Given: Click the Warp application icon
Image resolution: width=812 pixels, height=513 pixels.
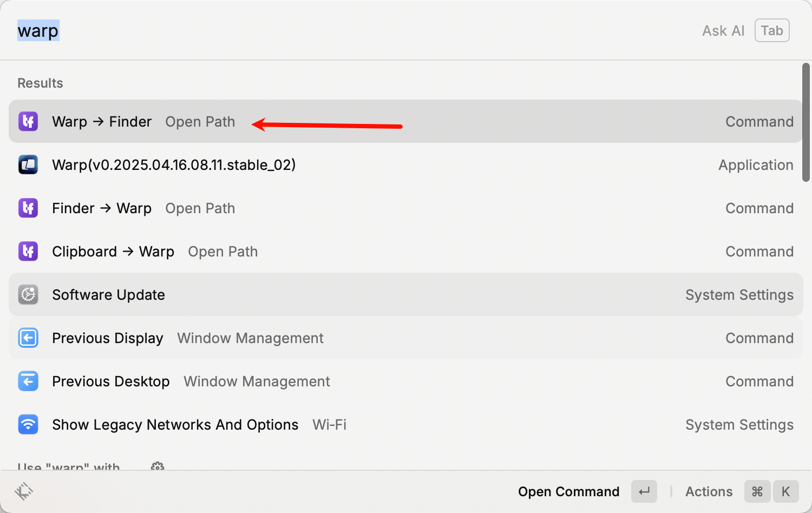Looking at the screenshot, I should pos(28,165).
